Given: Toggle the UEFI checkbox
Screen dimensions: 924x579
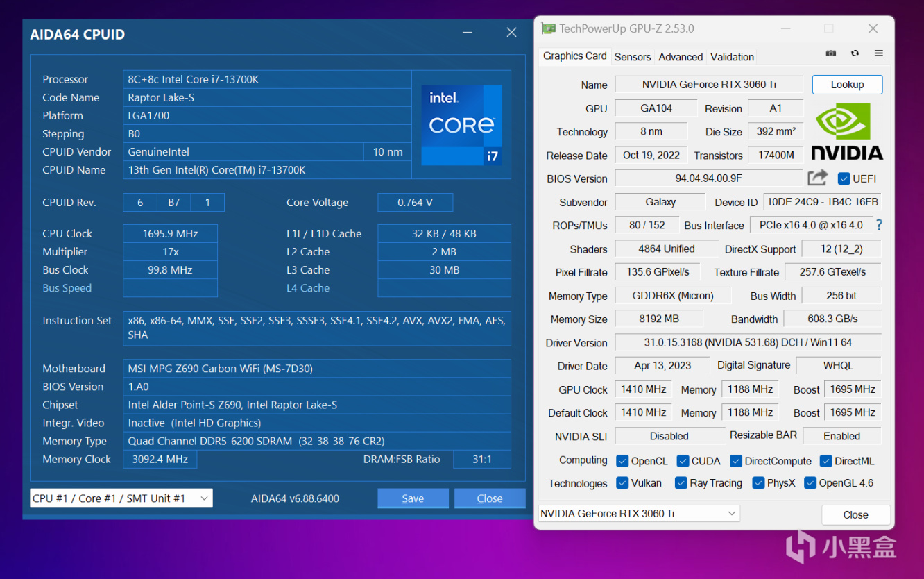Looking at the screenshot, I should [844, 178].
